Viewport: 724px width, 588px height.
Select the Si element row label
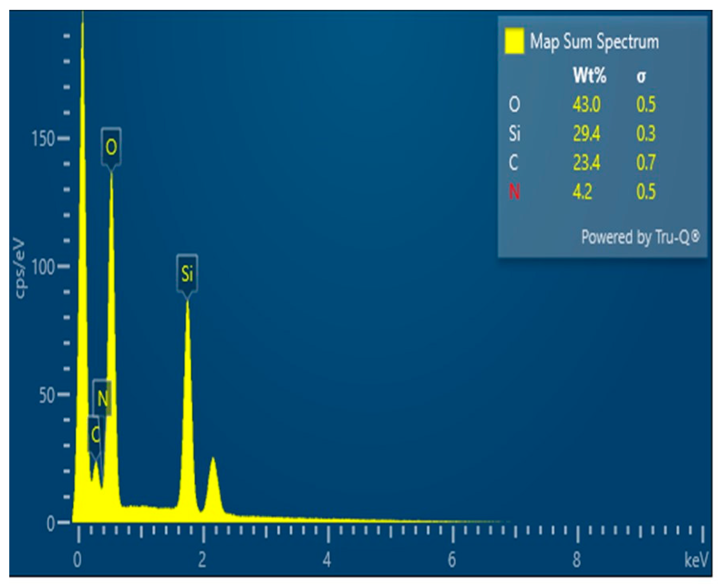[x=514, y=134]
